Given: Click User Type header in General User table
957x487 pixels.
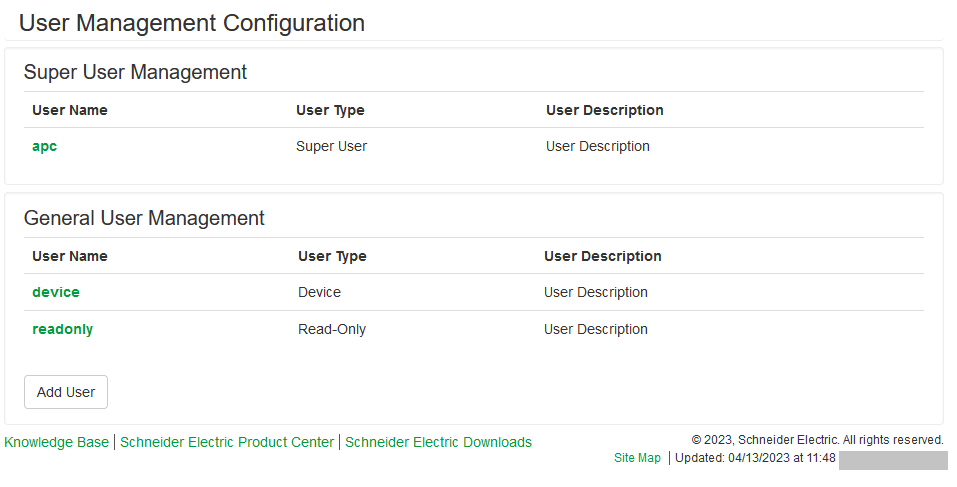Looking at the screenshot, I should coord(332,256).
